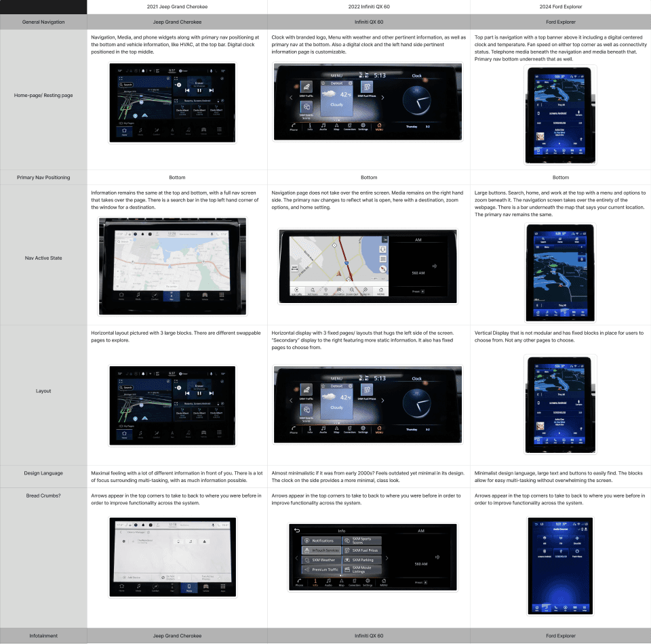Click 'Bottom' in the Ford column
651x644 pixels.
point(561,177)
